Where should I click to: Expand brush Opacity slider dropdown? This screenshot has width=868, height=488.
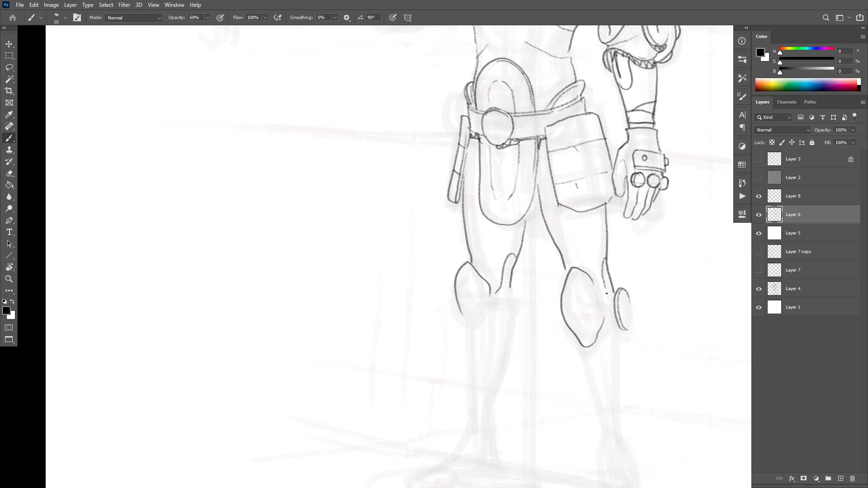click(208, 18)
